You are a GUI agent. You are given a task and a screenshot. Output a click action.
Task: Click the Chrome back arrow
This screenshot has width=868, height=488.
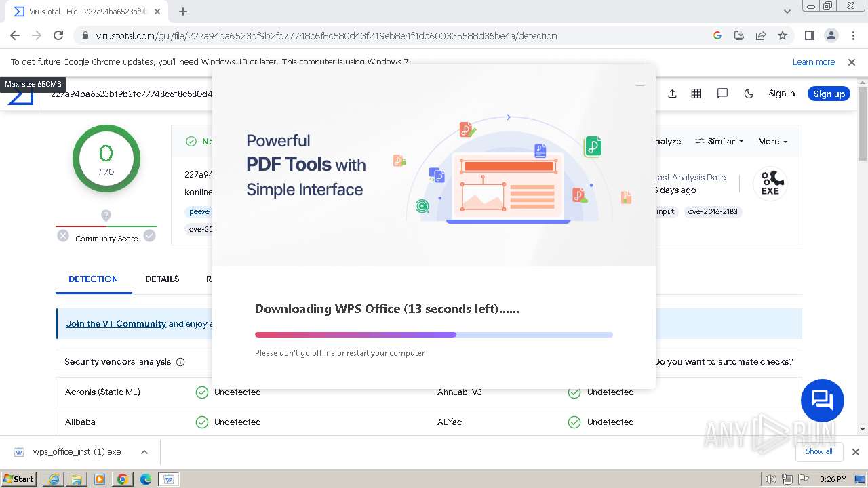click(x=15, y=36)
